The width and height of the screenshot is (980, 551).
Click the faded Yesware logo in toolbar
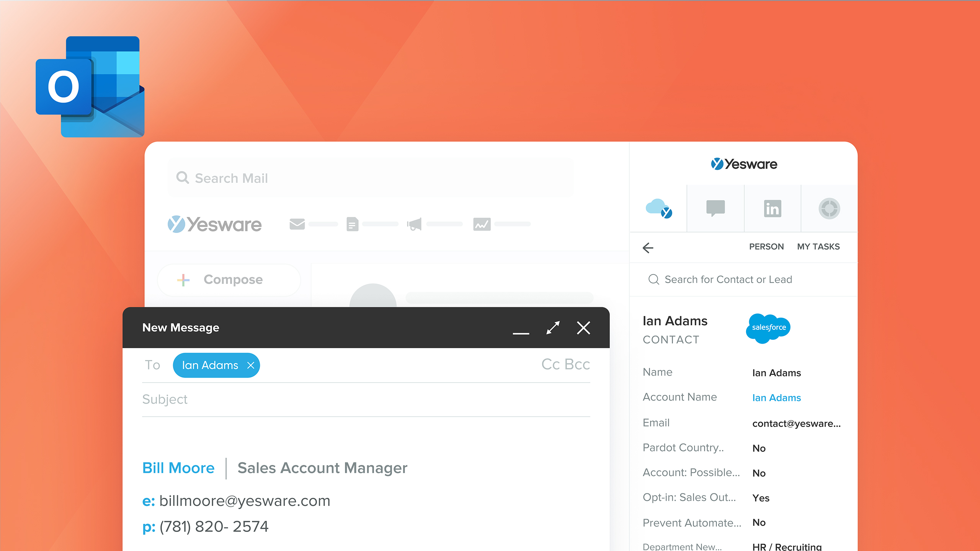(x=215, y=224)
